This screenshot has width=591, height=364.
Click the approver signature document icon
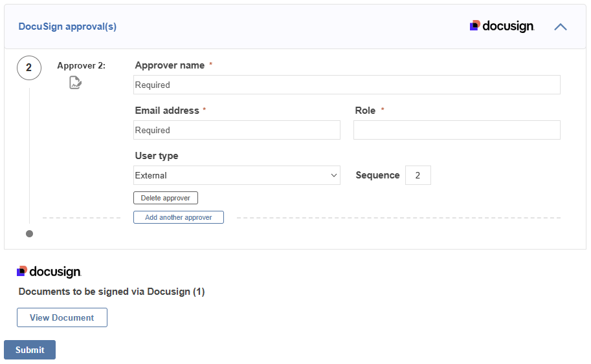[x=75, y=83]
